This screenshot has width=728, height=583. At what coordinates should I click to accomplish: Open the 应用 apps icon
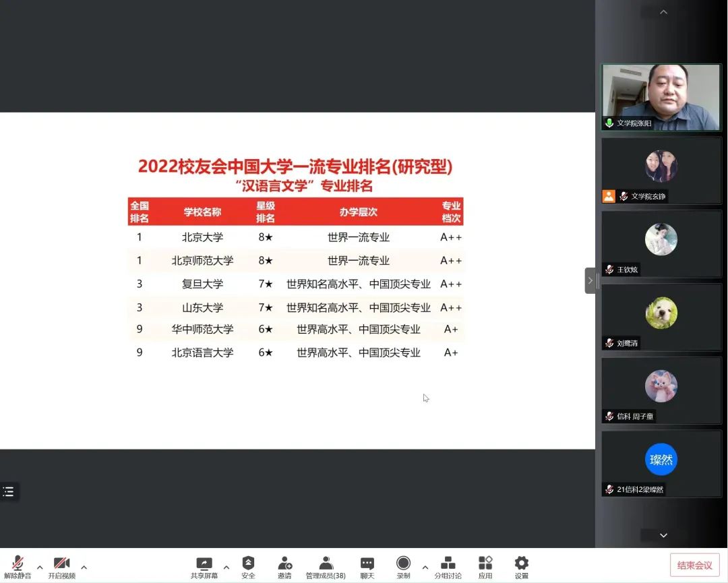point(485,567)
